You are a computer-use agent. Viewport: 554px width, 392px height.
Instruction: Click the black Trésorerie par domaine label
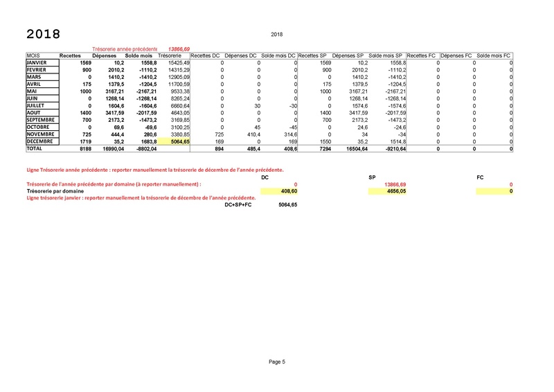[x=55, y=191]
